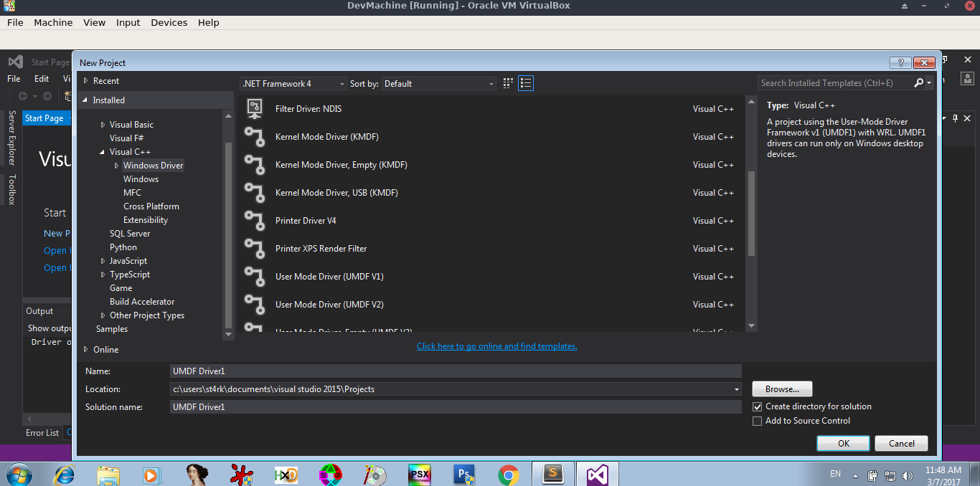Click the project Name input field

click(456, 371)
